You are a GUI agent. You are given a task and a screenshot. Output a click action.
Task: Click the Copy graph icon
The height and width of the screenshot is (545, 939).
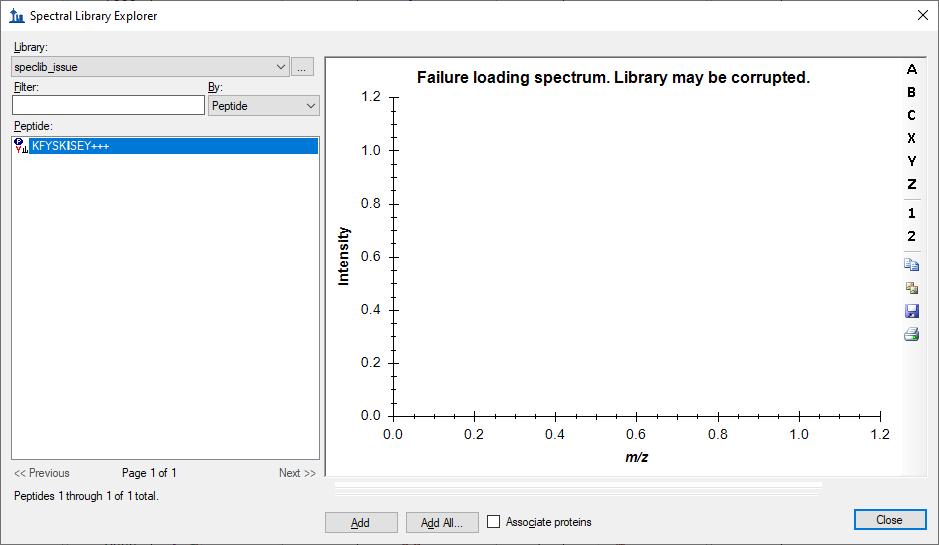click(x=911, y=265)
